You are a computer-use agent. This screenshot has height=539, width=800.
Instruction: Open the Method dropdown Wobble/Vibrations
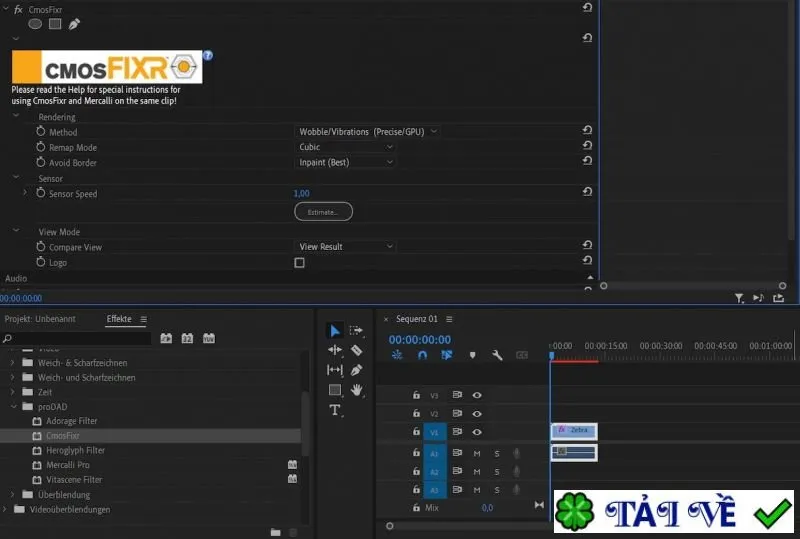[x=367, y=132]
